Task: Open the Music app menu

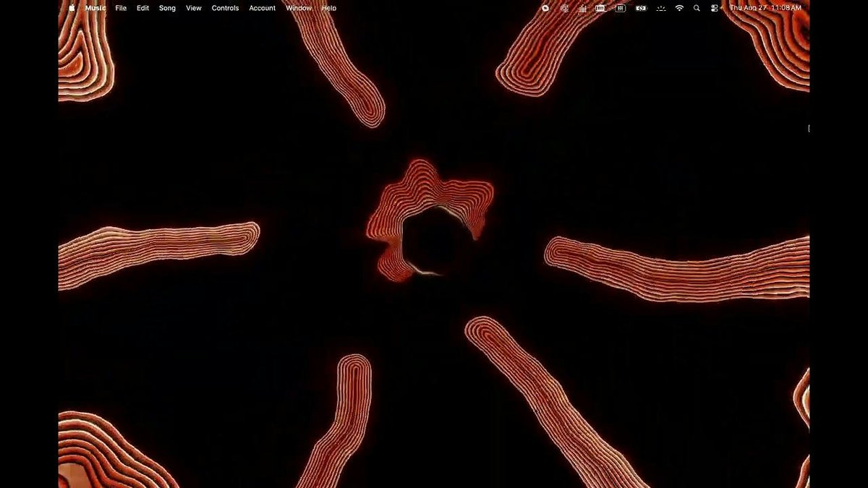Action: point(95,8)
